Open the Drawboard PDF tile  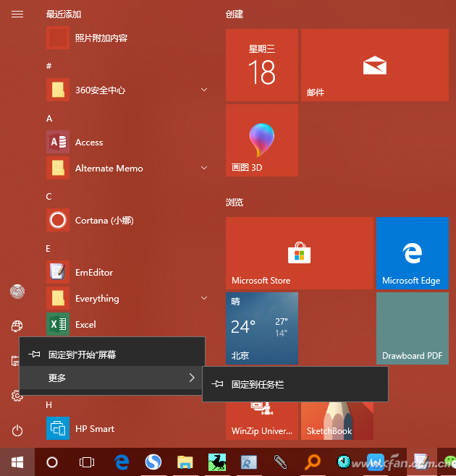click(x=413, y=328)
